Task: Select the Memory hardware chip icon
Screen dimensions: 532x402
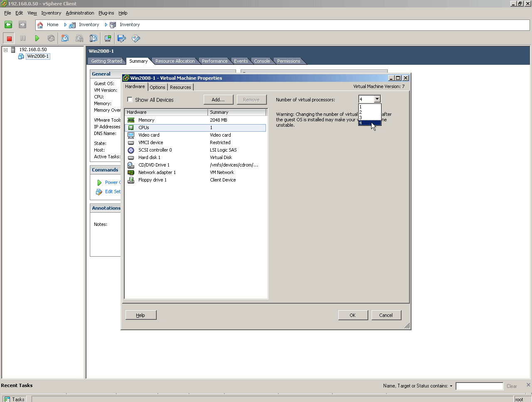Action: [131, 120]
